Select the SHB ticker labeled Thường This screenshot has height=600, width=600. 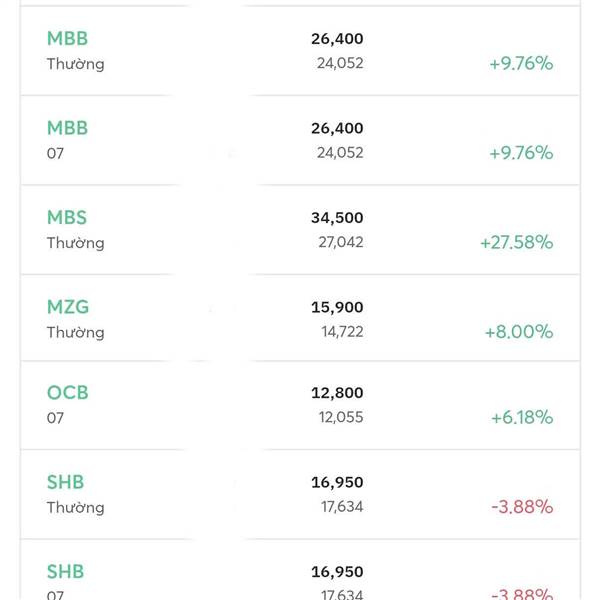point(66,482)
